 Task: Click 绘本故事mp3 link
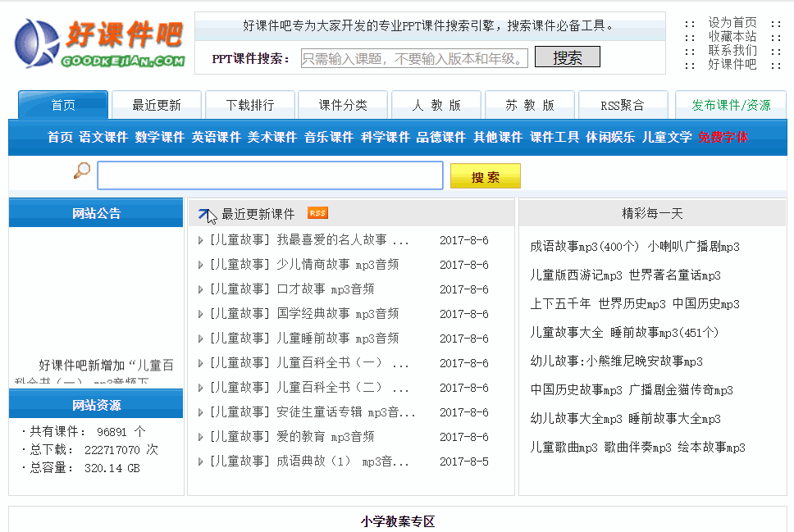point(711,448)
